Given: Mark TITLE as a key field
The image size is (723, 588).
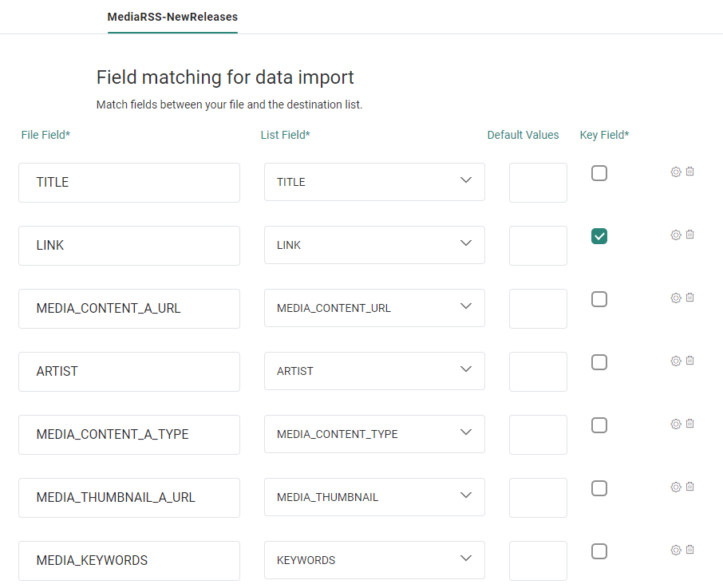Looking at the screenshot, I should coord(599,173).
